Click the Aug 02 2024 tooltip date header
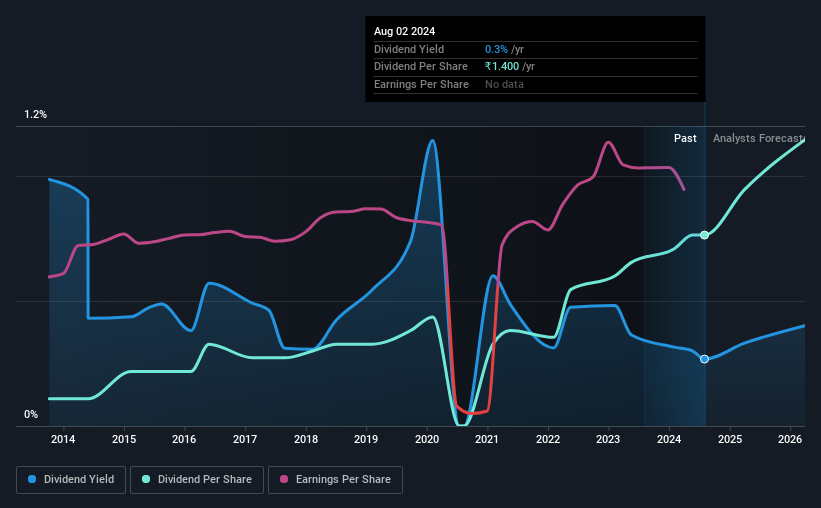This screenshot has height=508, width=821. [404, 31]
